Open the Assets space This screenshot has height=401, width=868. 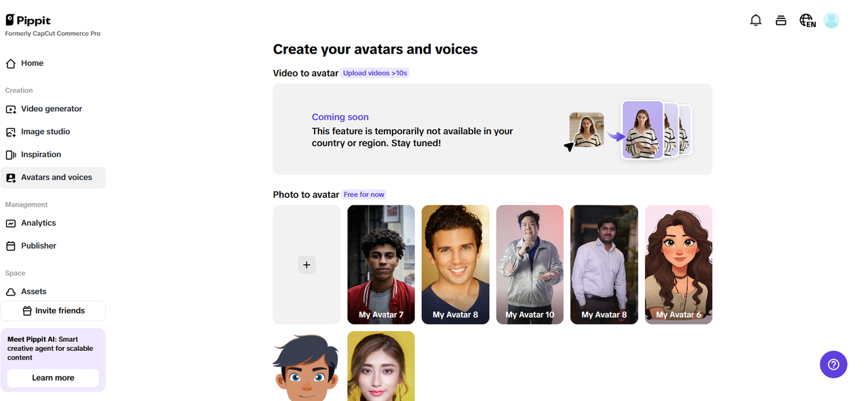click(34, 291)
